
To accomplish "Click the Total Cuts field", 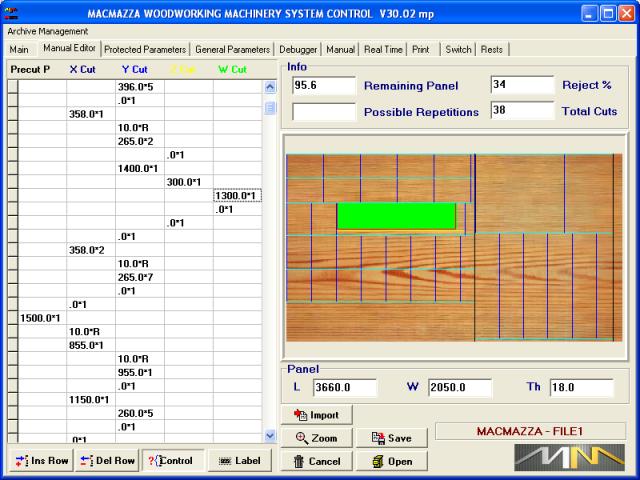I will coord(522,110).
